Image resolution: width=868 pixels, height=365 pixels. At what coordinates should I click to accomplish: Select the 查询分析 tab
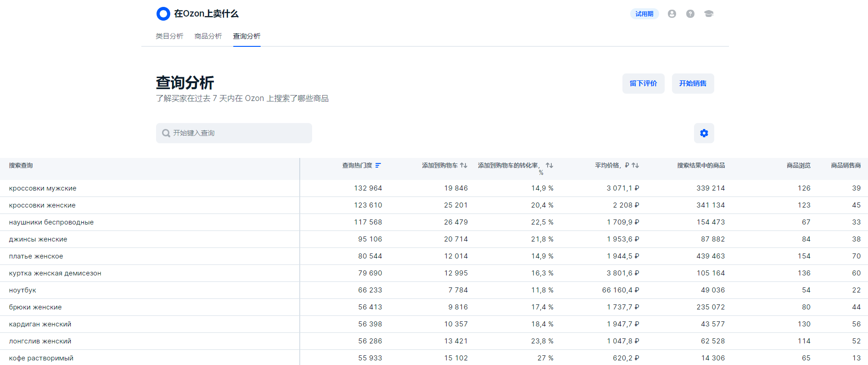(x=246, y=36)
